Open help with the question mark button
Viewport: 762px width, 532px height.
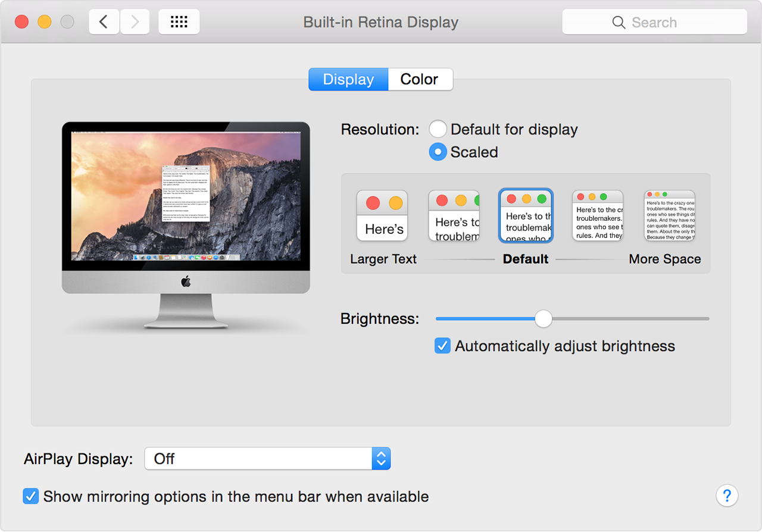[x=727, y=495]
